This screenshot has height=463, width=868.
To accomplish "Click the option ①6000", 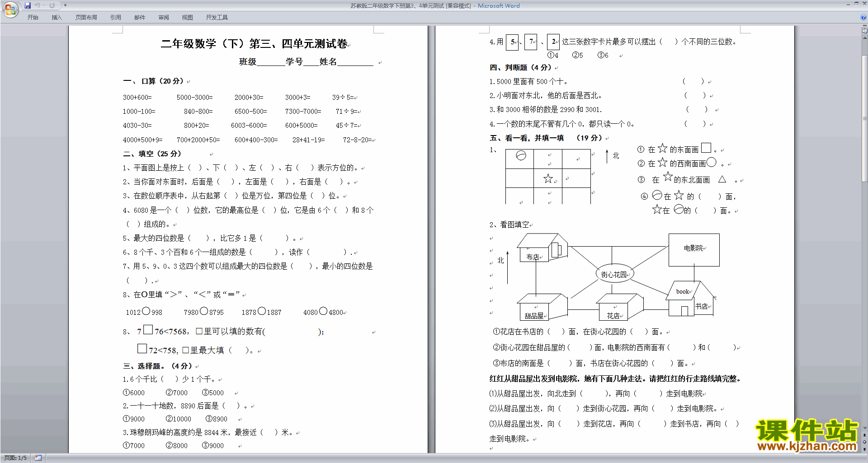I will [134, 393].
